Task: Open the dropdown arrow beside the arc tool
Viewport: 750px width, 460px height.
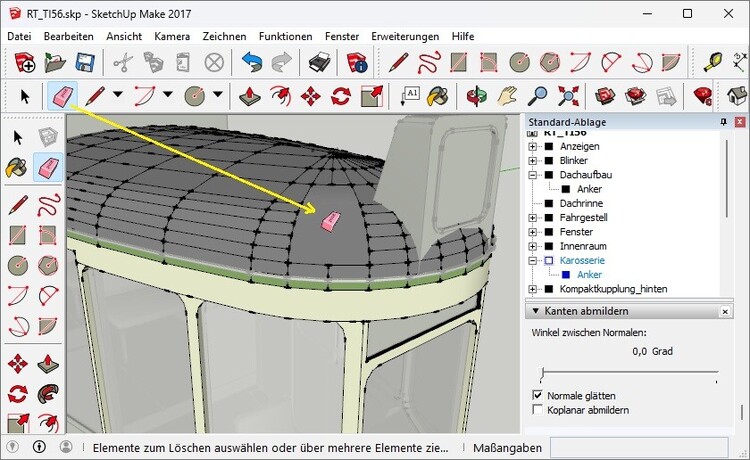Action: click(168, 94)
